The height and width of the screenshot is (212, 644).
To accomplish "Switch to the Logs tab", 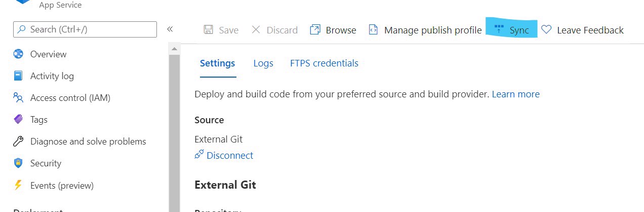I will tap(263, 63).
